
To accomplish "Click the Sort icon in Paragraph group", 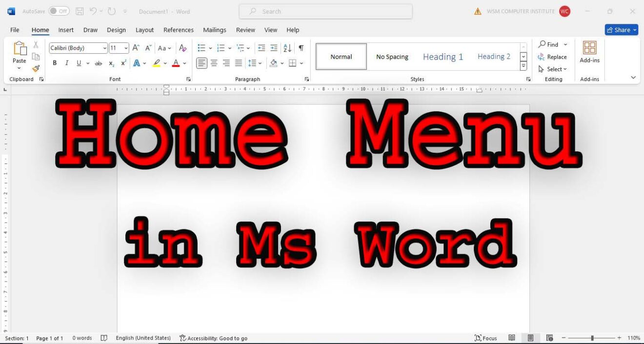I will (x=287, y=47).
